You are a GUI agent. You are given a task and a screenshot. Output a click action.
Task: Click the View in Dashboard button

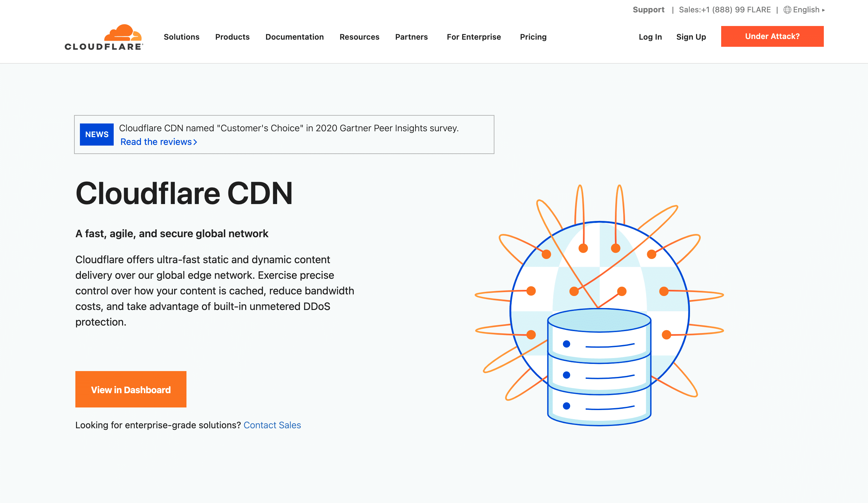click(x=131, y=389)
